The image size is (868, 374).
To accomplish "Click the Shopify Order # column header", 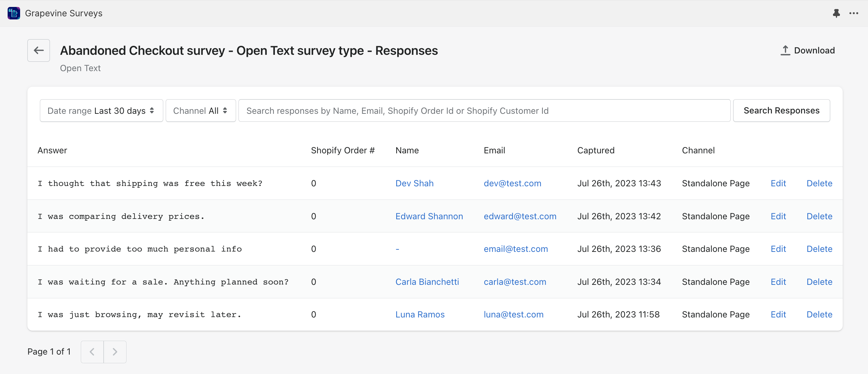I will 343,150.
